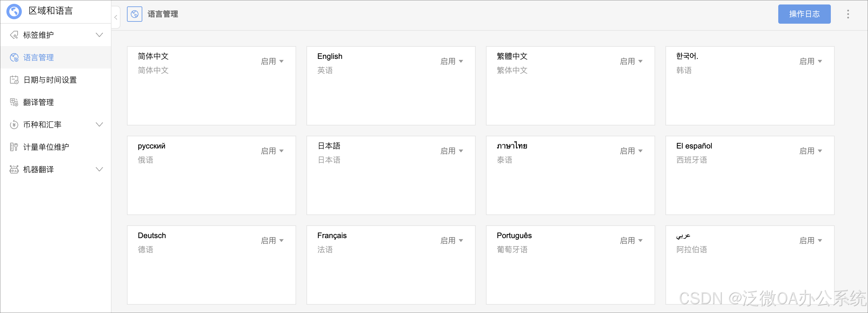Click the 西班牙语 subtitle text
Viewport: 868px width, 313px height.
[692, 160]
